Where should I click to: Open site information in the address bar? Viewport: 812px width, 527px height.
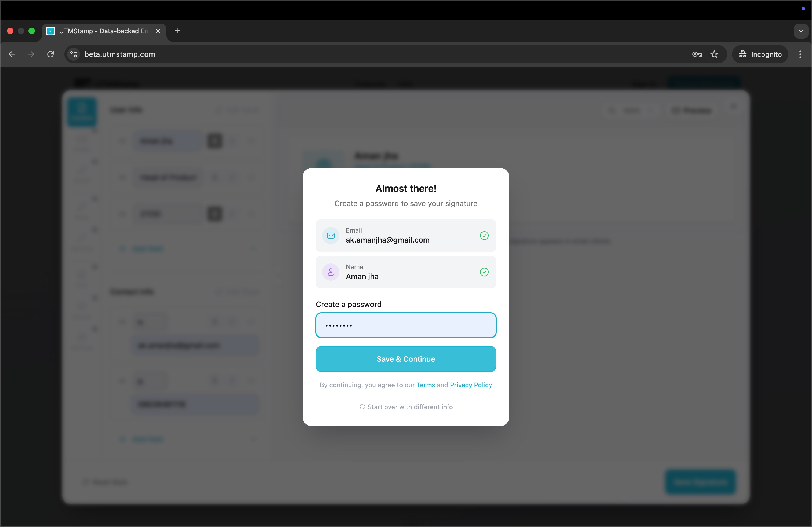coord(73,54)
